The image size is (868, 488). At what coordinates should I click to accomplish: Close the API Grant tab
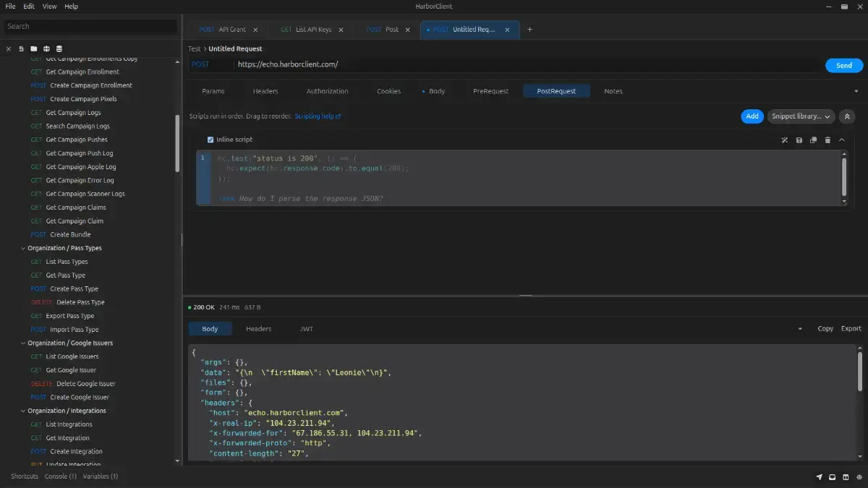[x=255, y=30]
